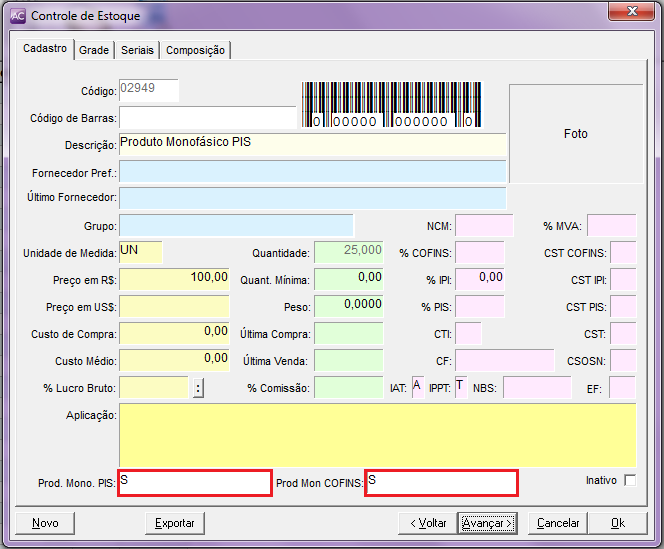Click the Prod. Mono. PIS field
The width and height of the screenshot is (664, 549).
pos(194,482)
